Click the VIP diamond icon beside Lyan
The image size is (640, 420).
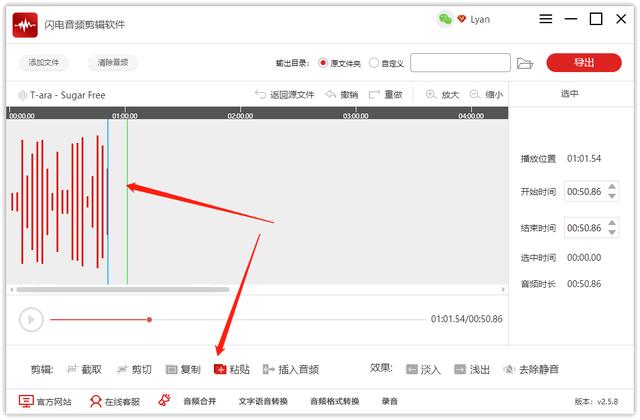click(x=462, y=19)
